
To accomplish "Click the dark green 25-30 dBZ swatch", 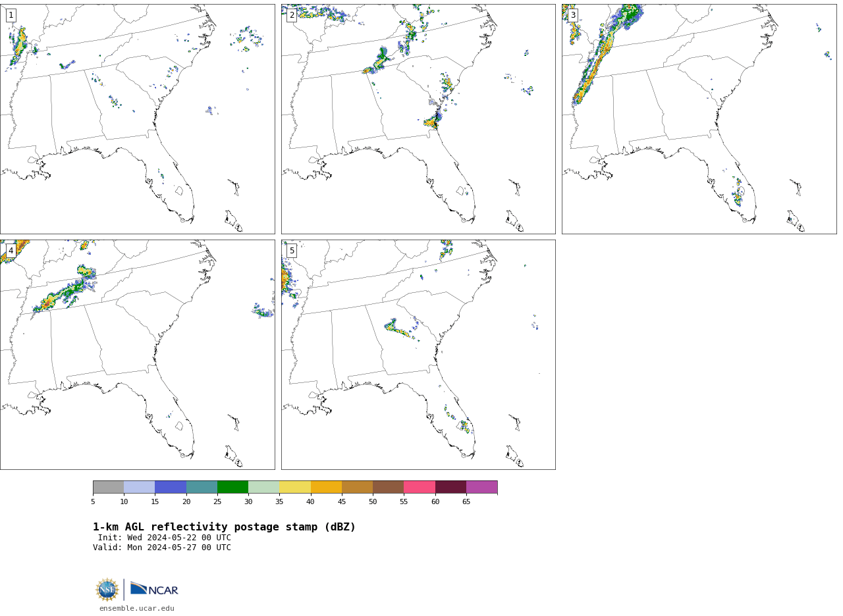I will pyautogui.click(x=233, y=487).
